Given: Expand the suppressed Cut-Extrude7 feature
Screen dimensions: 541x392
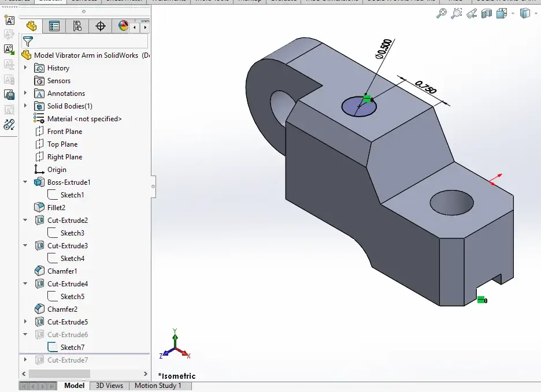Looking at the screenshot, I should 25,360.
